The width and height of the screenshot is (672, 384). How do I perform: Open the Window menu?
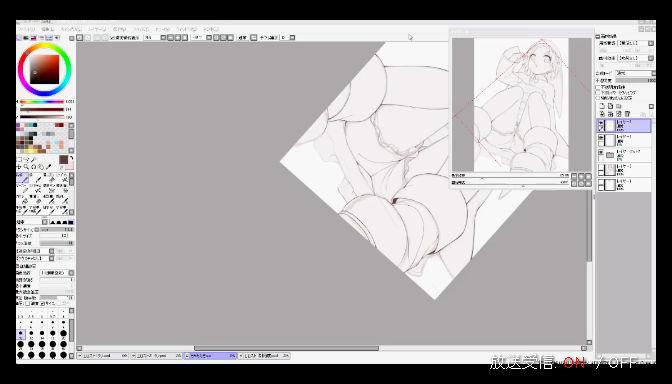(187, 29)
